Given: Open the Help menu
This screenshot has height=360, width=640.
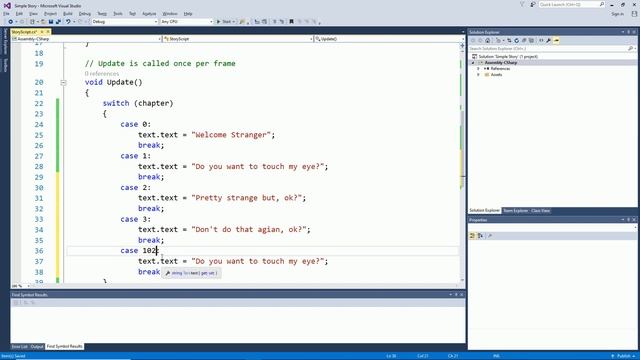Looking at the screenshot, I should pyautogui.click(x=188, y=13).
